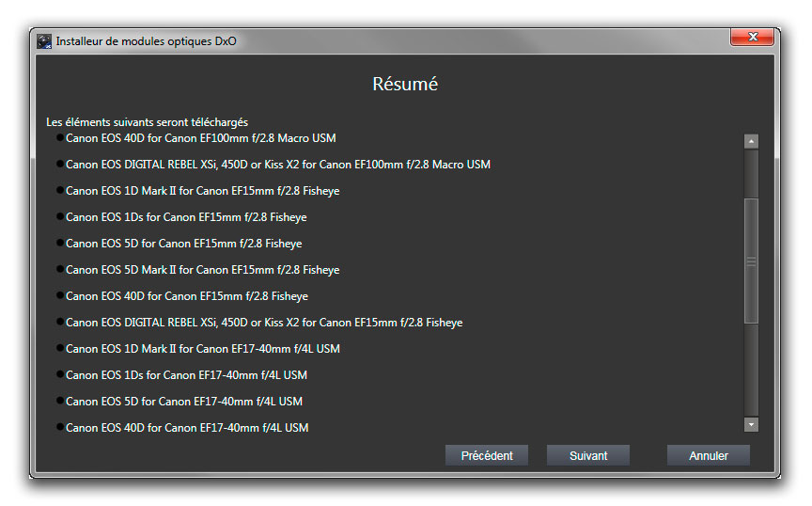Screen dimensions: 812x506
Task: Select EOS 1D Mark II EF15mm Fisheye entry
Action: pyautogui.click(x=202, y=191)
